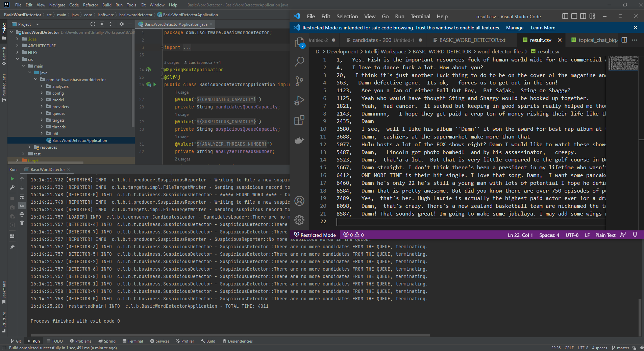Clear the Run console with trash icon
644x351 pixels.
(22, 223)
